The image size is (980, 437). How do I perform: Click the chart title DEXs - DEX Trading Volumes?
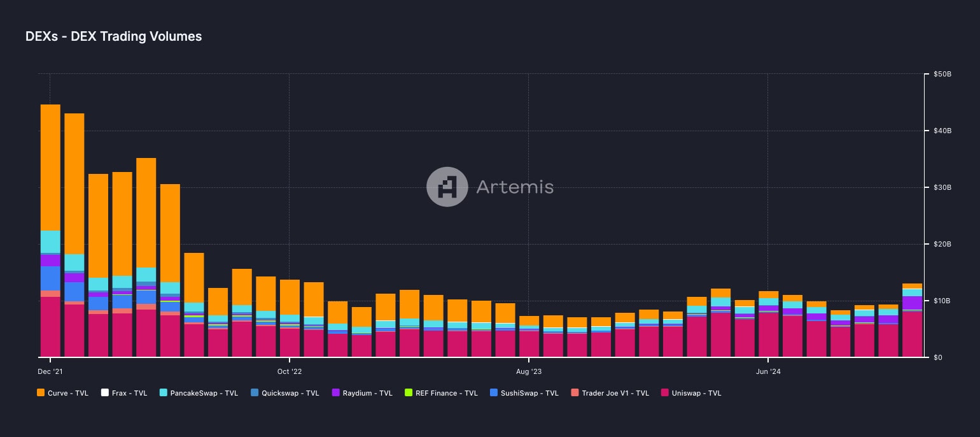pos(114,36)
